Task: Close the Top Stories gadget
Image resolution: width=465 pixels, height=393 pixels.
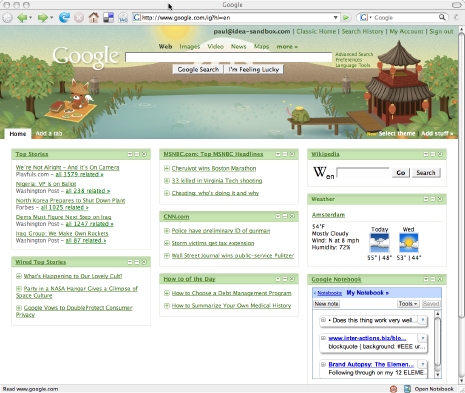Action: 144,154
